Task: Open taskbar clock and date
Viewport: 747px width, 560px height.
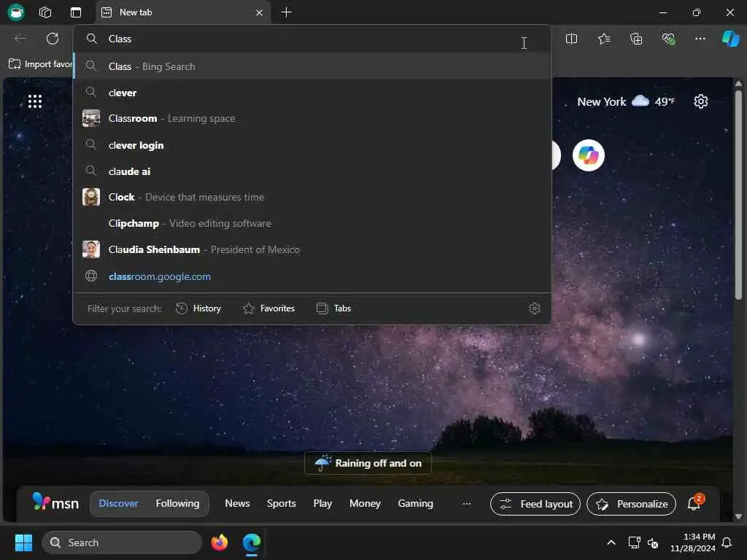Action: [x=693, y=542]
